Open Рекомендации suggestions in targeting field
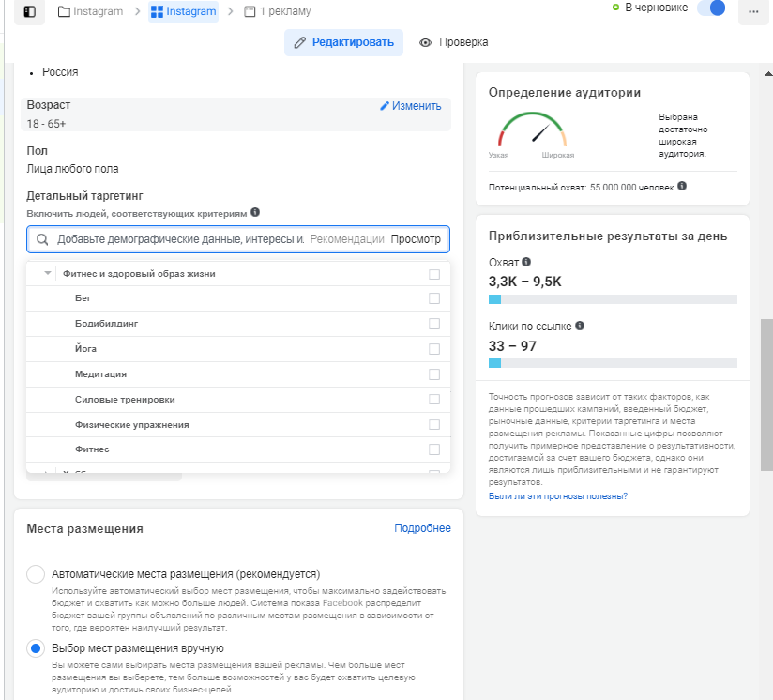Image resolution: width=773 pixels, height=700 pixels. [x=346, y=240]
